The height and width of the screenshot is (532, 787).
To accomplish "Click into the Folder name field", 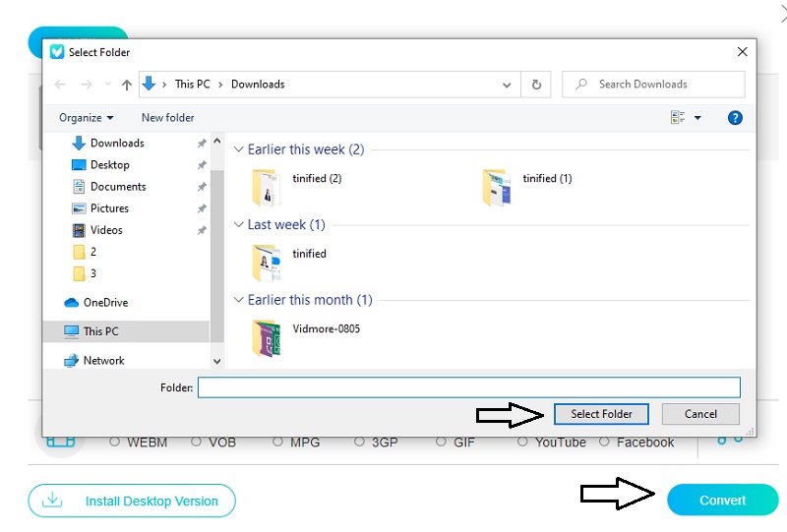I will pyautogui.click(x=468, y=387).
